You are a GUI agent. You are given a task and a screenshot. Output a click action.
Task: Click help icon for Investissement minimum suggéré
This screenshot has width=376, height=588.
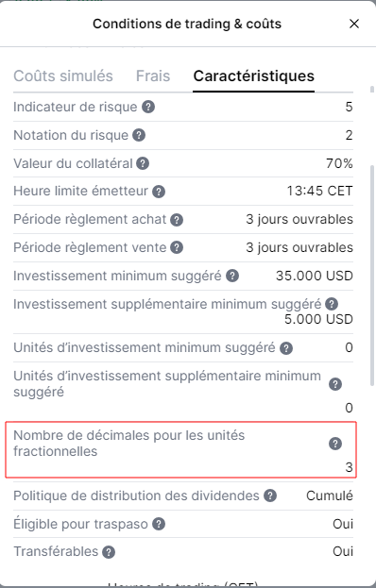coord(232,276)
